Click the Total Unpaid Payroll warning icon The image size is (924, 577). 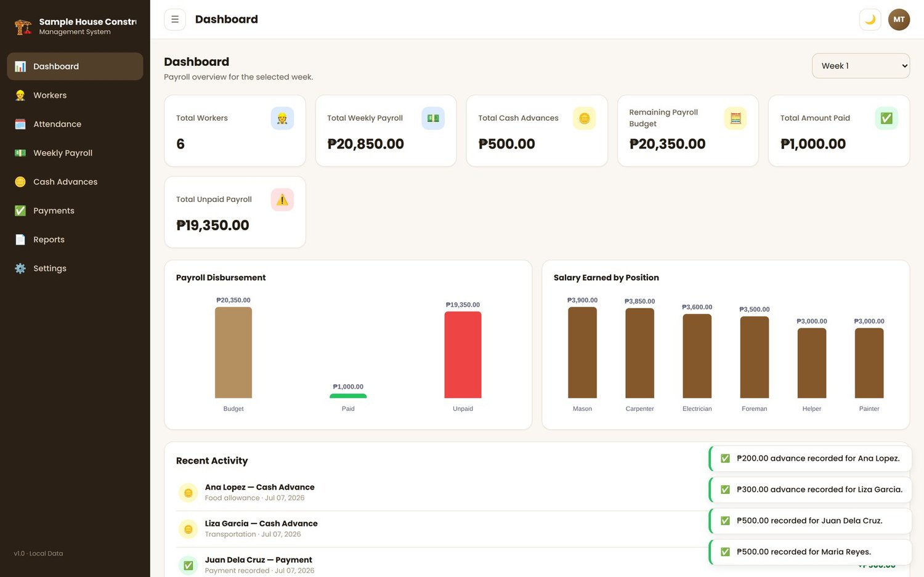(x=282, y=200)
